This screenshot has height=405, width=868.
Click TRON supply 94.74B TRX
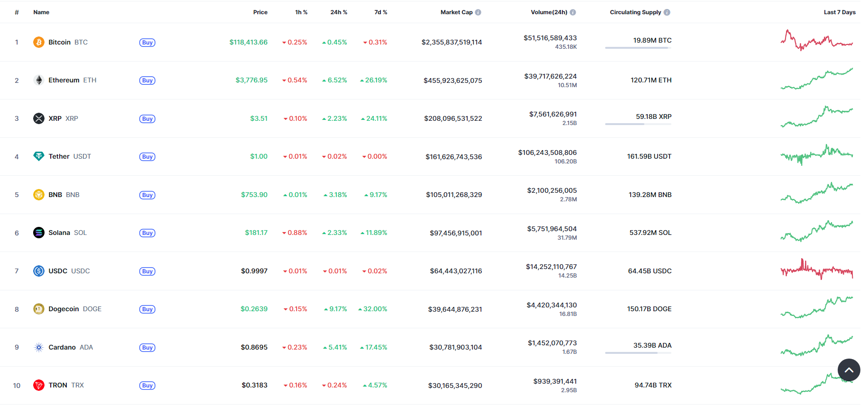point(653,385)
